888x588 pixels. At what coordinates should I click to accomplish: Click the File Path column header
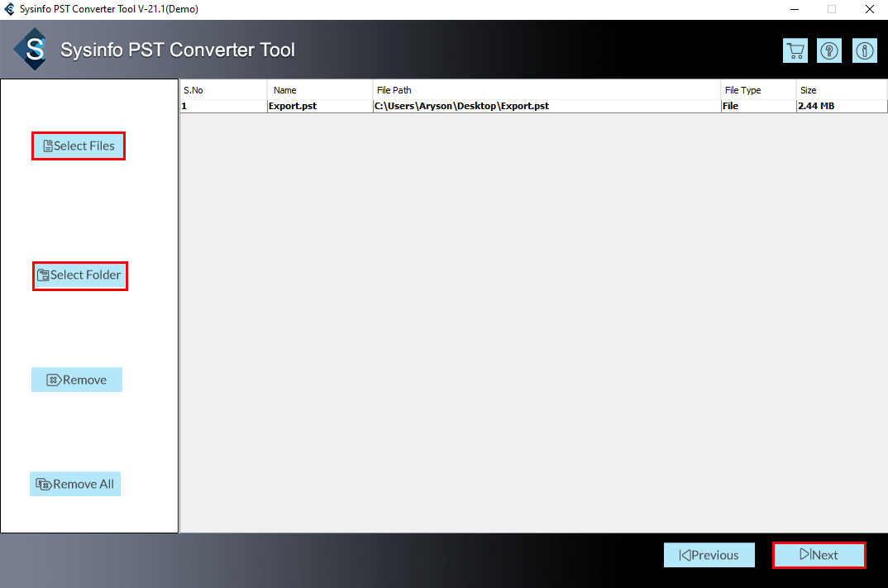click(x=547, y=90)
